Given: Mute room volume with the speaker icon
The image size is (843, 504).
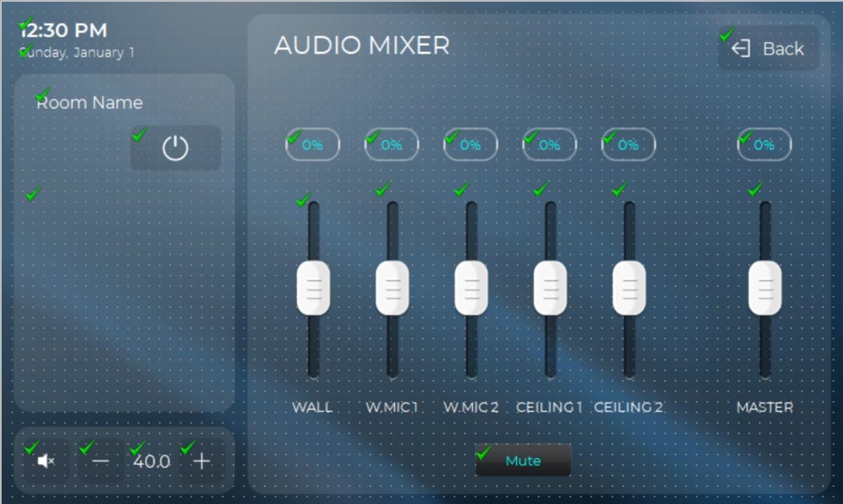Looking at the screenshot, I should coord(46,461).
